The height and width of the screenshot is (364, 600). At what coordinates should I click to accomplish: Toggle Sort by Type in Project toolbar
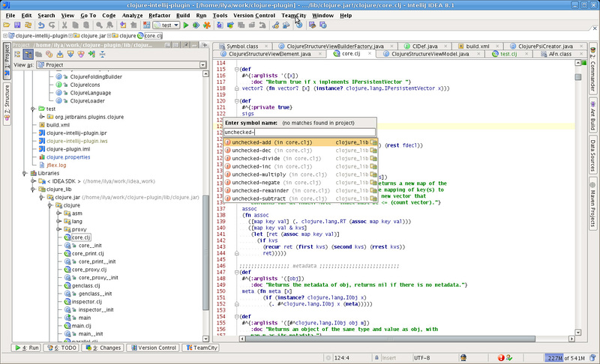click(x=91, y=54)
